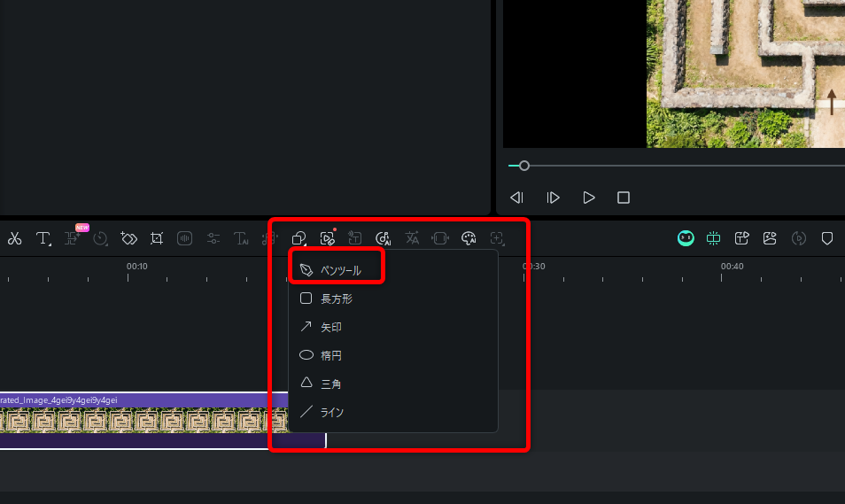Choose 三角 triangle shape option
The width and height of the screenshot is (845, 504).
[330, 384]
